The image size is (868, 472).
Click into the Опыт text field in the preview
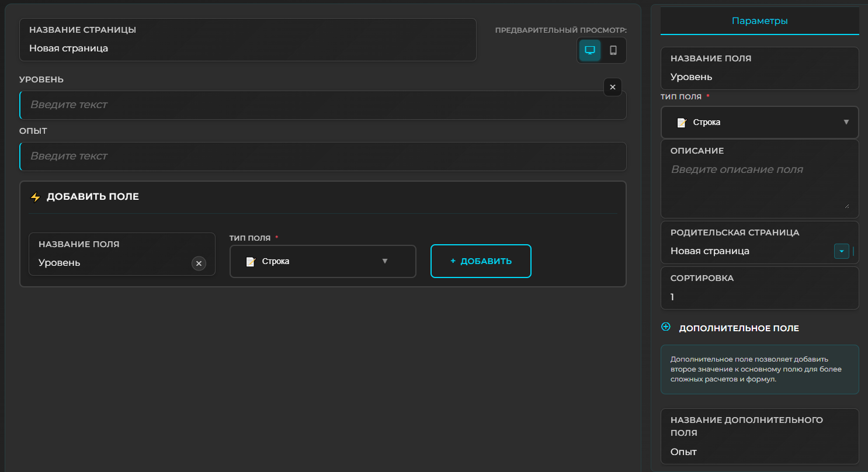322,157
